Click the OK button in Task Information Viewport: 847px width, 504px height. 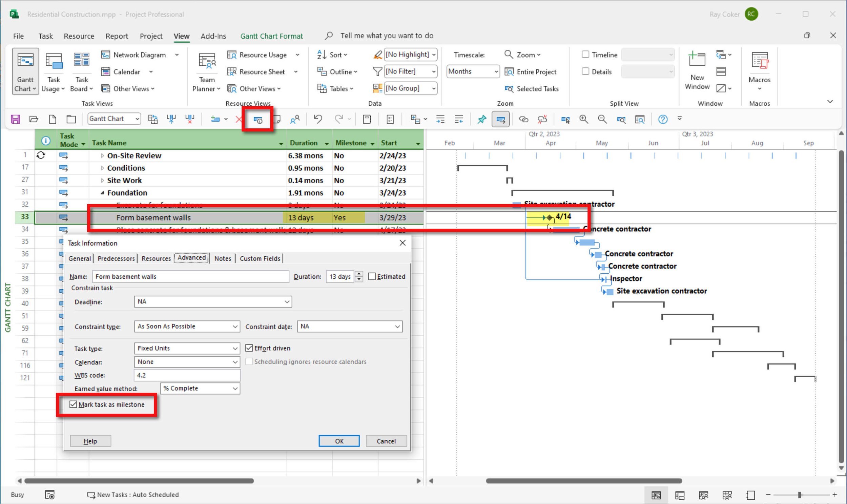click(339, 441)
